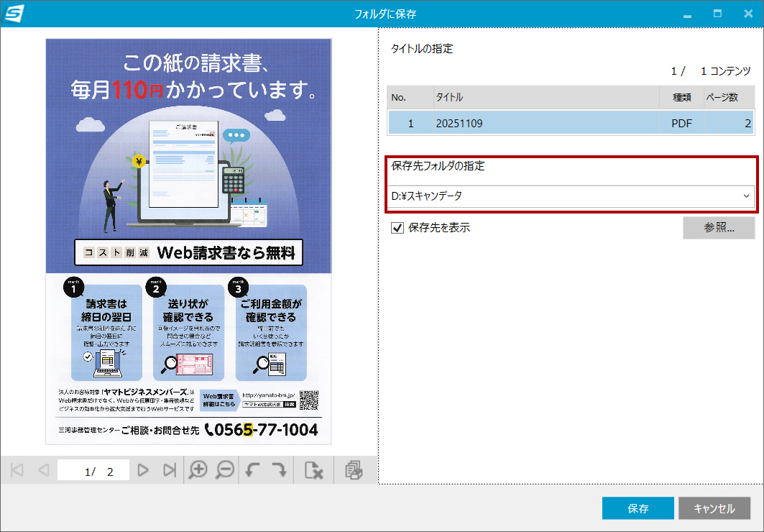
Task: Click the page number input field
Action: pyautogui.click(x=93, y=469)
